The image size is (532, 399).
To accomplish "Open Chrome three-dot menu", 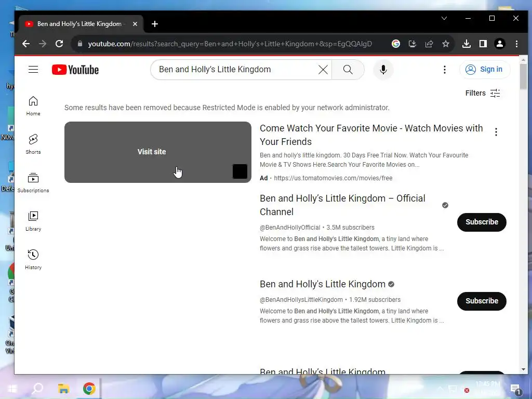I will (516, 44).
